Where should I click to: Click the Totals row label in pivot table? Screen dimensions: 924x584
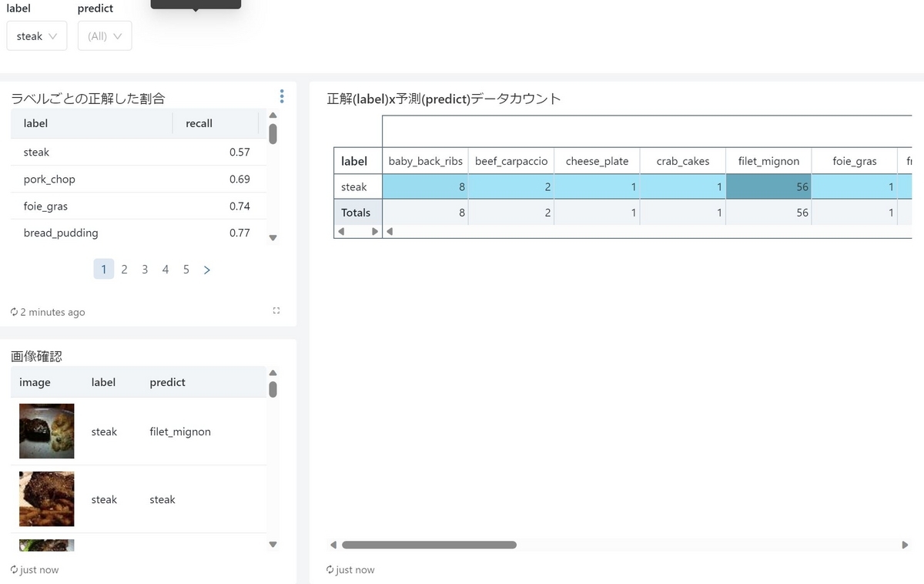[x=358, y=213]
